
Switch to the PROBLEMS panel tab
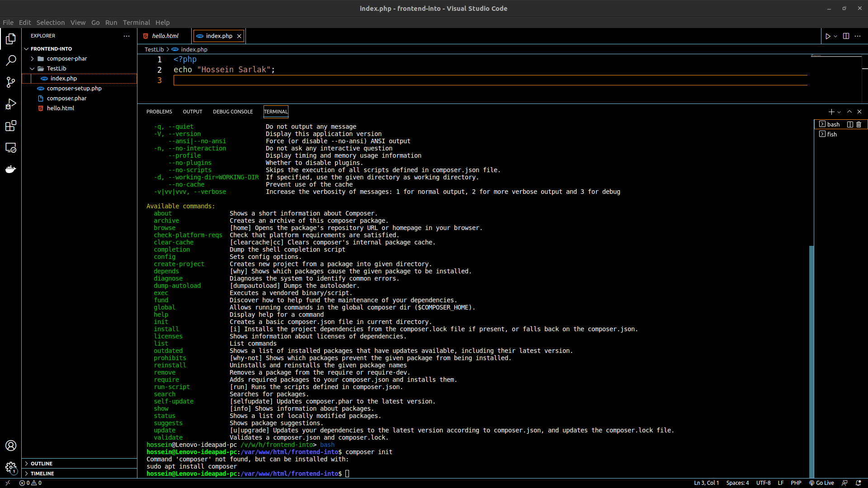click(159, 112)
